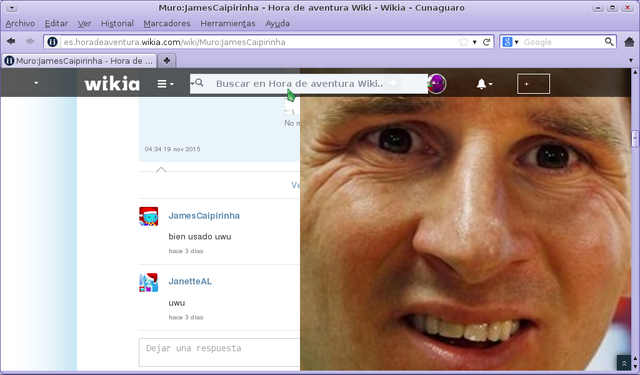Reload the page with the refresh icon
Screen dimensions: 640x375
tap(486, 42)
